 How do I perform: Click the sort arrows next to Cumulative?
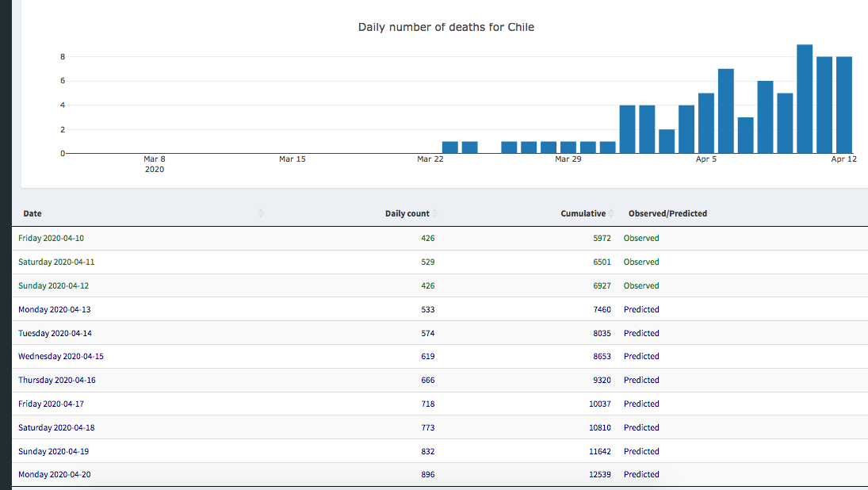[x=610, y=213]
